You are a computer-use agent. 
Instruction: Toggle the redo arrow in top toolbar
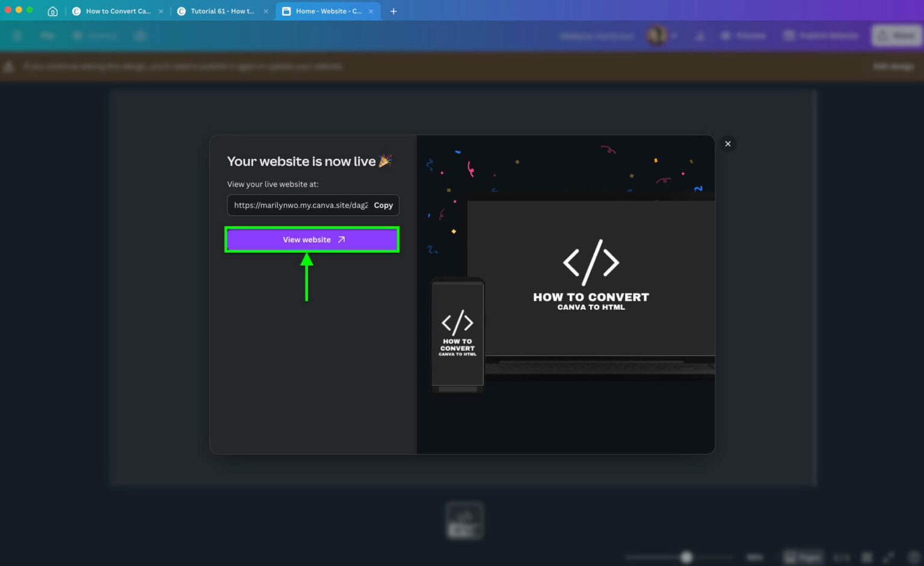(140, 35)
